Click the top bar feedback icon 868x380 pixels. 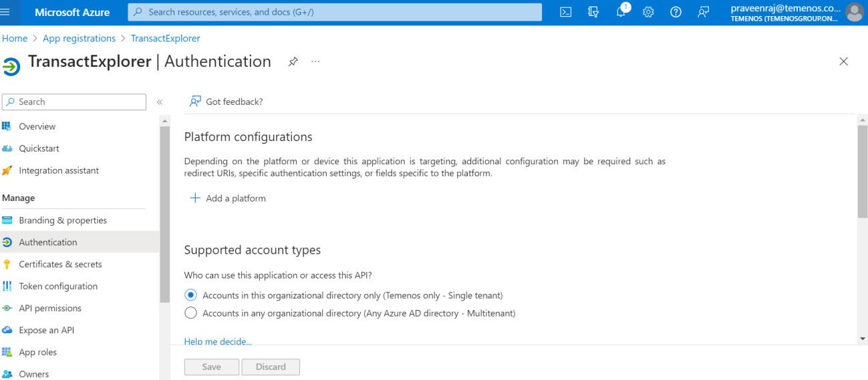[703, 12]
